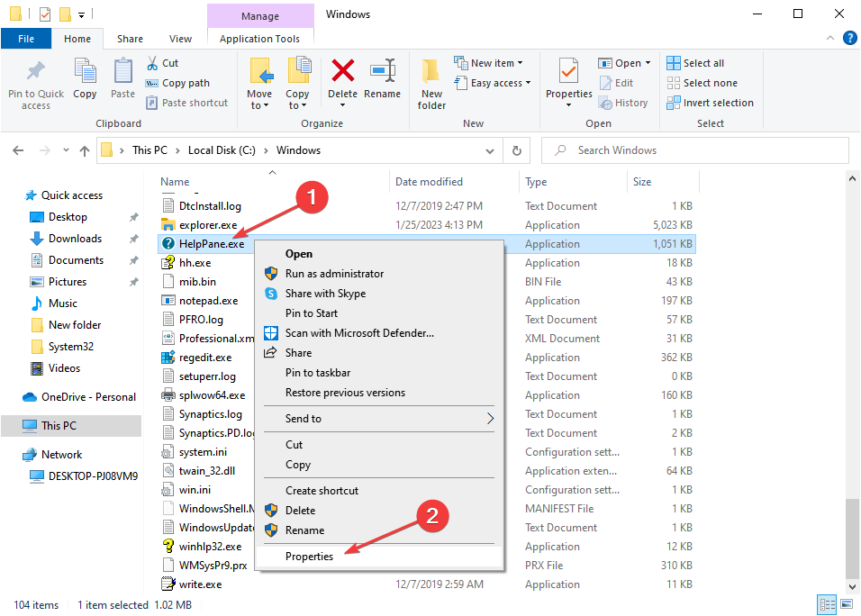Screen dimensions: 861x616
Task: Select the explorer.exe file icon
Action: coord(168,225)
